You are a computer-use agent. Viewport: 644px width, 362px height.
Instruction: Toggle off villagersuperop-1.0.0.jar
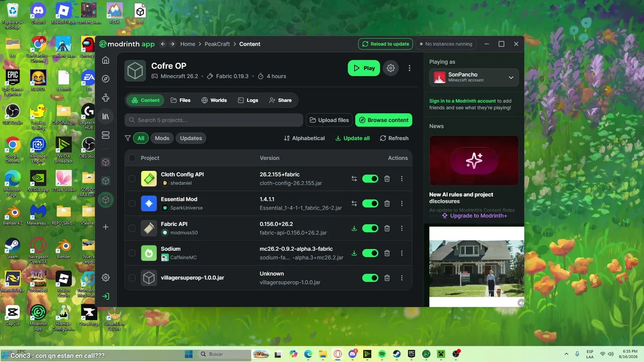click(370, 278)
